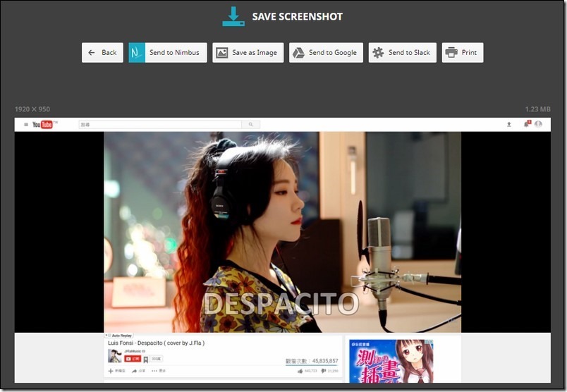567x392 pixels.
Task: Click the thumbs-up like icon
Action: coord(300,371)
